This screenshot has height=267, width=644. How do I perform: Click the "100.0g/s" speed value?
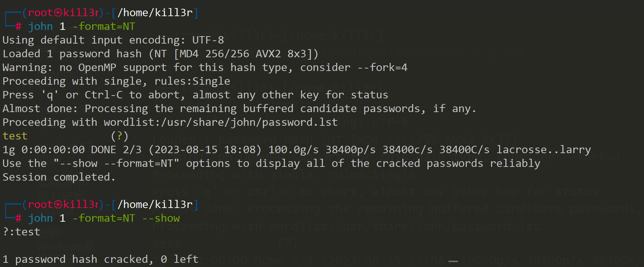click(x=293, y=150)
